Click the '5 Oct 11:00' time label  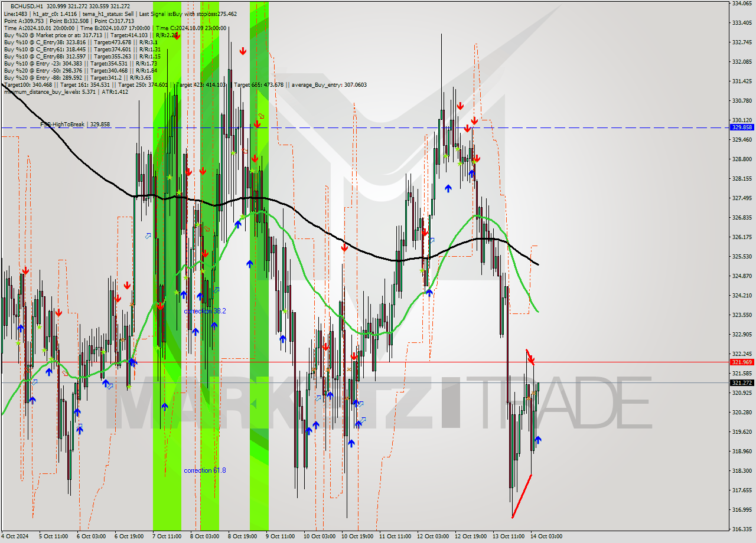53,537
